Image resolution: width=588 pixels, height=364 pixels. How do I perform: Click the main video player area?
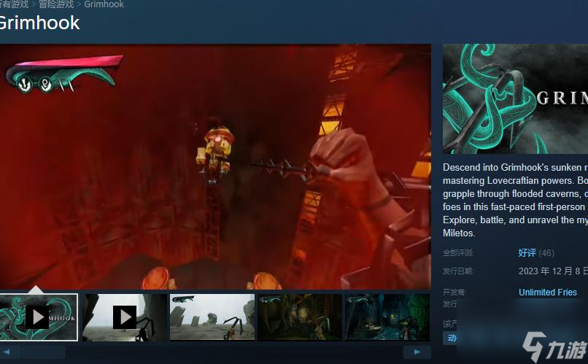click(215, 166)
